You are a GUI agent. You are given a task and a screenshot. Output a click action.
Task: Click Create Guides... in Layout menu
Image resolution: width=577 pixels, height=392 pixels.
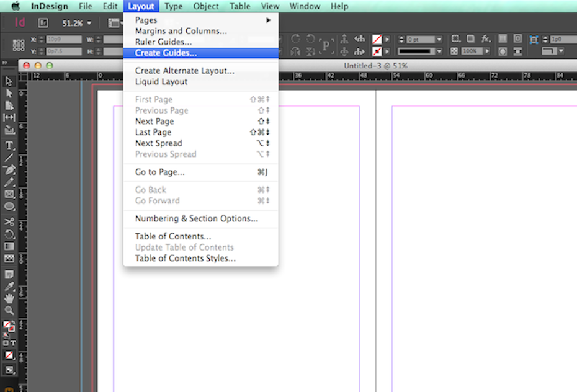click(x=166, y=53)
